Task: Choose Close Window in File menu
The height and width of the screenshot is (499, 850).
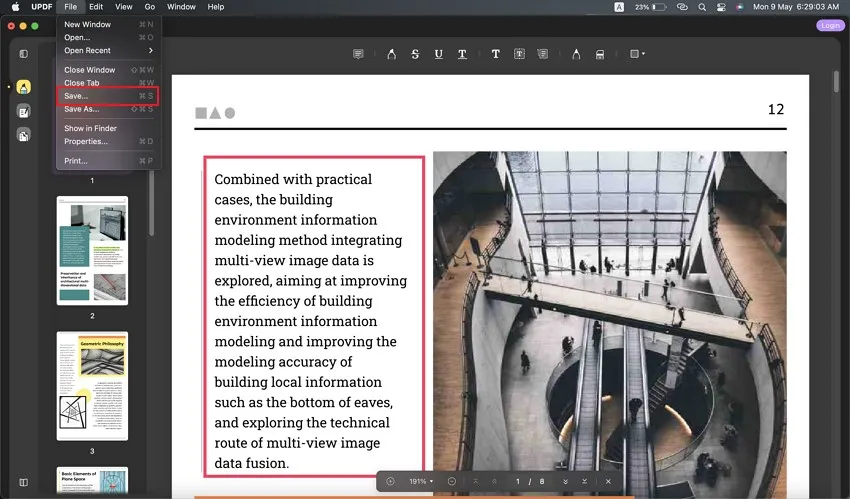Action: [107, 70]
